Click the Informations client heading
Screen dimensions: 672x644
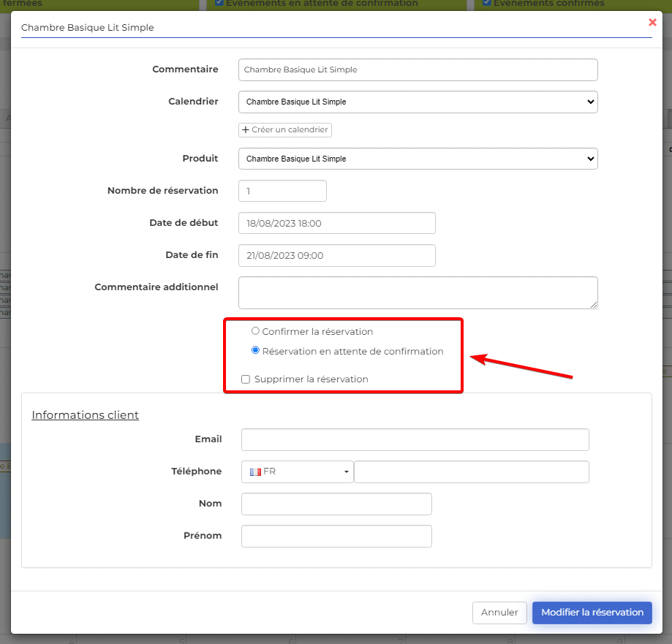click(x=86, y=415)
